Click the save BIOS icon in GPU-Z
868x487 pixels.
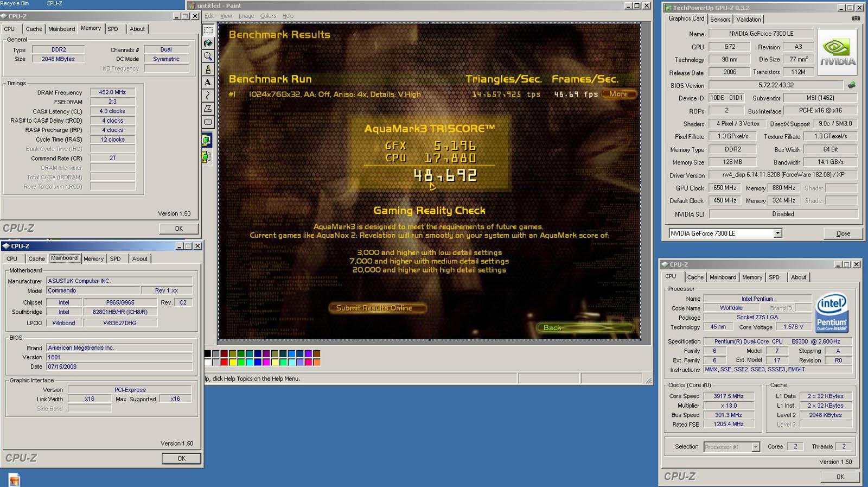852,85
